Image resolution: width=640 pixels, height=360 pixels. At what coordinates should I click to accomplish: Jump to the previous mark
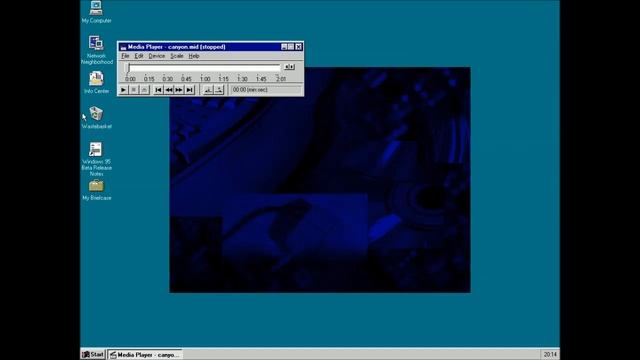click(x=158, y=90)
